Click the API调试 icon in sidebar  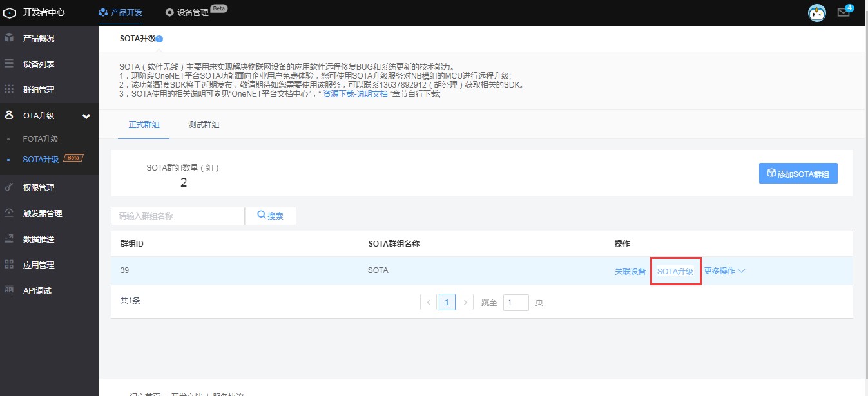tap(9, 290)
